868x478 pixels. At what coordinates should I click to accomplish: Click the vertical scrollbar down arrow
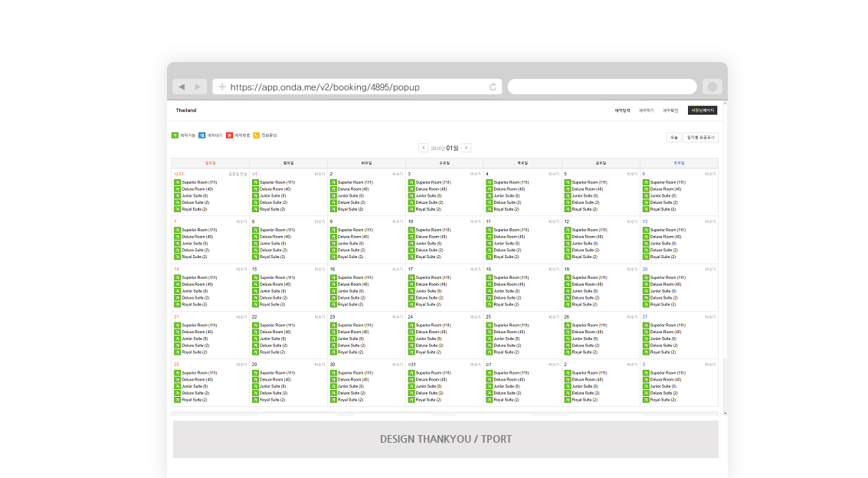(x=726, y=414)
